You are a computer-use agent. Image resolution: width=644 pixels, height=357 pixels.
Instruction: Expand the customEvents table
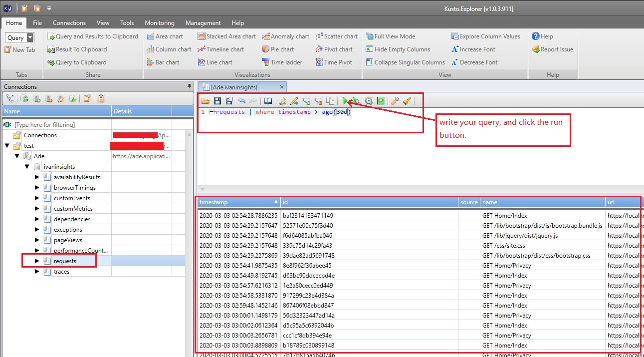tap(37, 198)
